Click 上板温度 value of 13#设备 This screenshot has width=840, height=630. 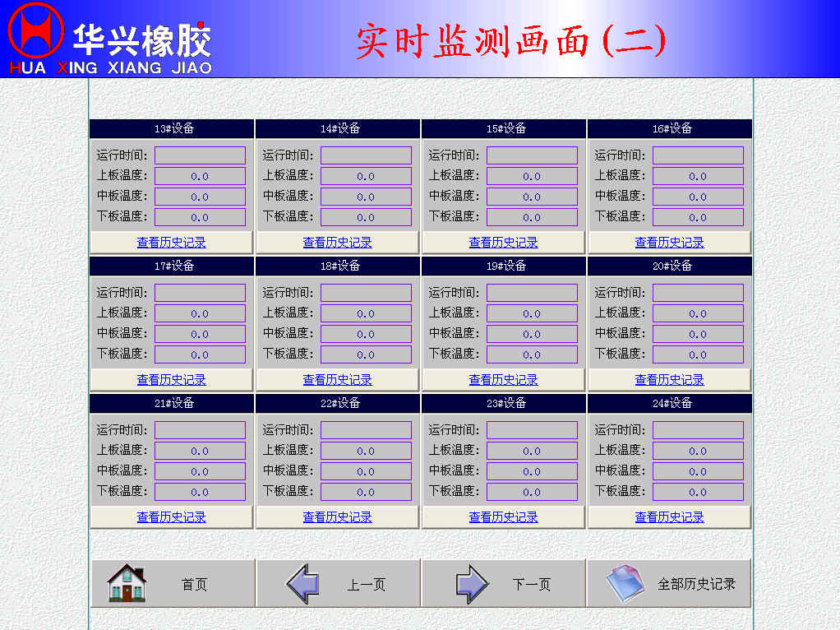[x=201, y=176]
